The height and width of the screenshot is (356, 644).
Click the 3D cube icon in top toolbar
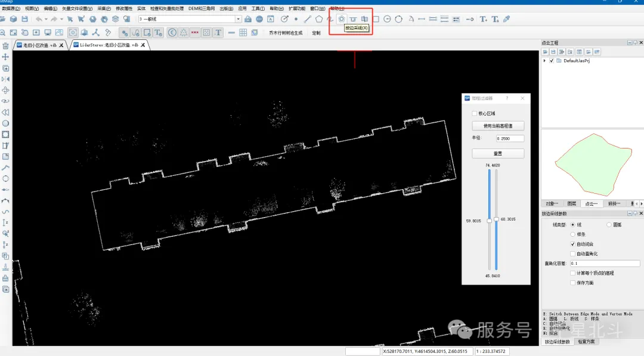click(x=13, y=19)
